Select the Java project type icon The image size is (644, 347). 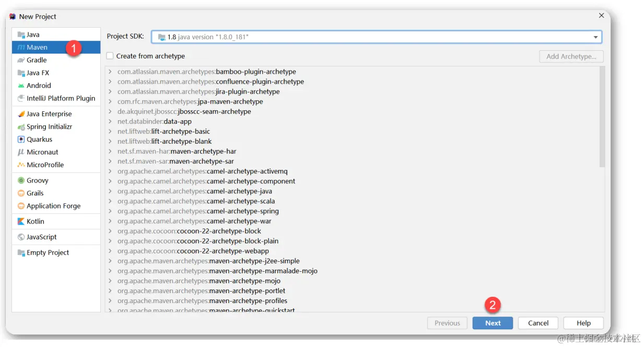[21, 34]
